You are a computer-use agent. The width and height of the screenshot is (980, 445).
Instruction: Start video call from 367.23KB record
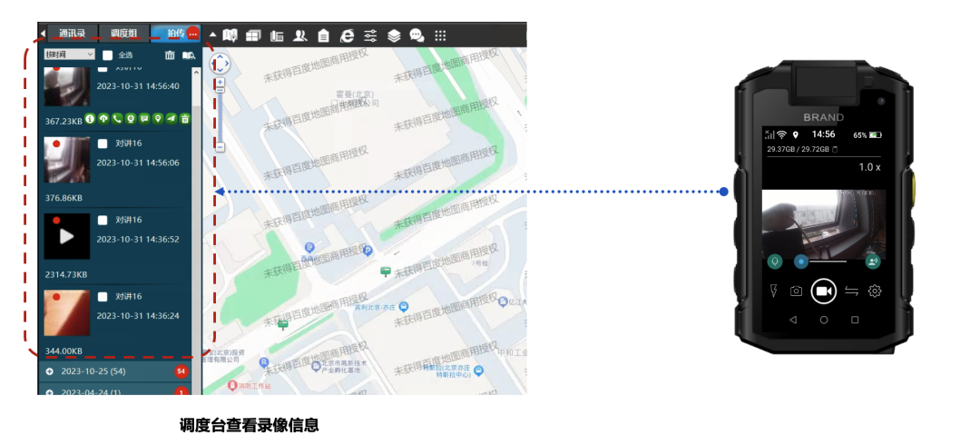[131, 118]
